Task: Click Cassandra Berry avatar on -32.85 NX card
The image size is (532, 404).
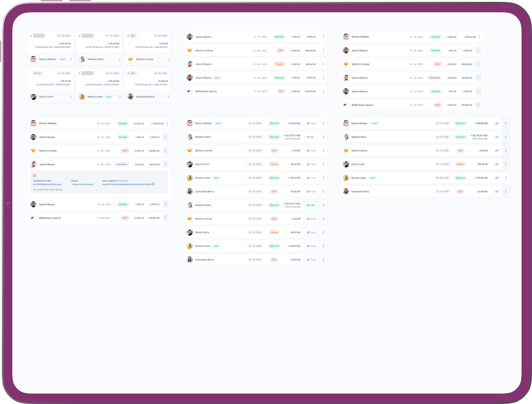Action: (130, 97)
